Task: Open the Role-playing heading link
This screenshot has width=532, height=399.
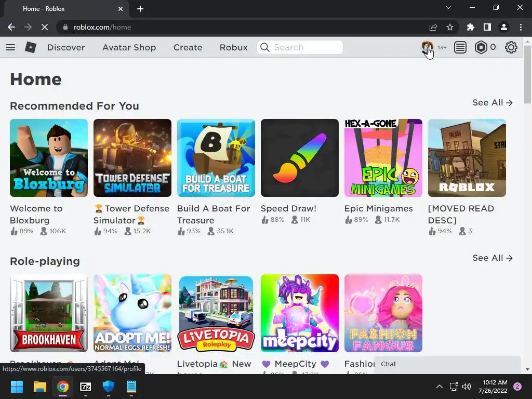Action: tap(45, 261)
